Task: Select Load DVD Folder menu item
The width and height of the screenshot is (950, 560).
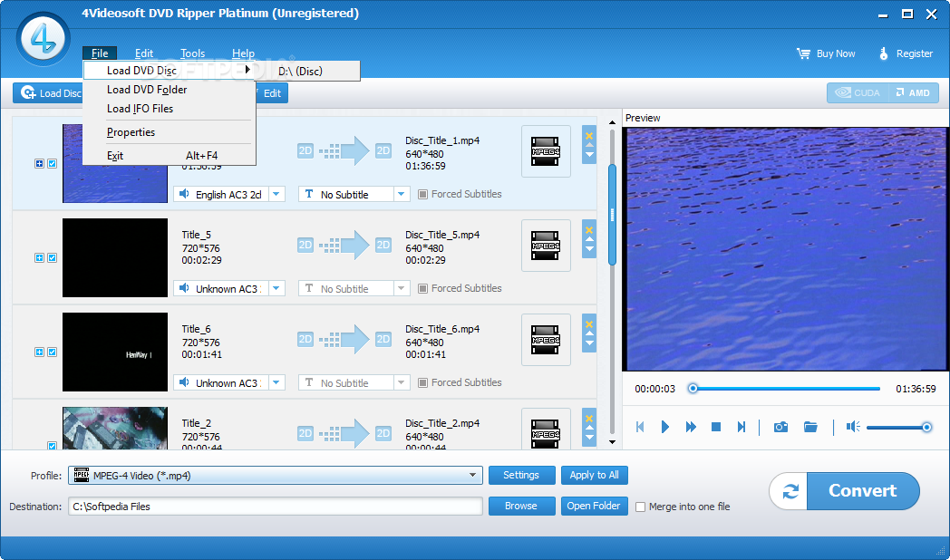Action: coord(169,90)
